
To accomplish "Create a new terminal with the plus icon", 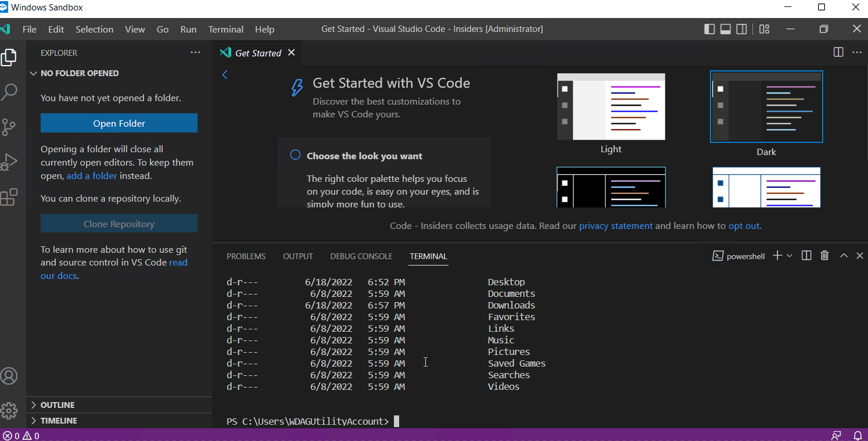I will [x=777, y=255].
